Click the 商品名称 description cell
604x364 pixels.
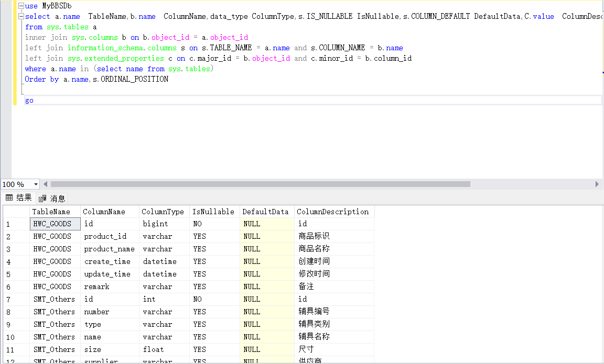pos(335,249)
